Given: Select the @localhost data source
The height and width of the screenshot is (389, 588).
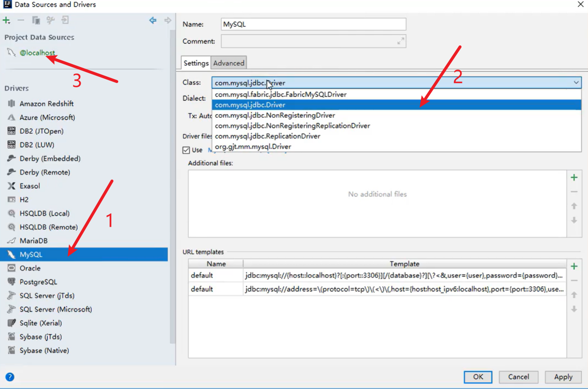Looking at the screenshot, I should coord(37,53).
